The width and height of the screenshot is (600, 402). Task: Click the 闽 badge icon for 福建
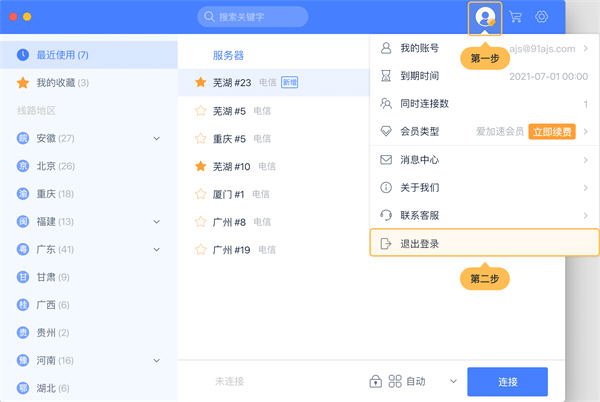click(x=23, y=221)
